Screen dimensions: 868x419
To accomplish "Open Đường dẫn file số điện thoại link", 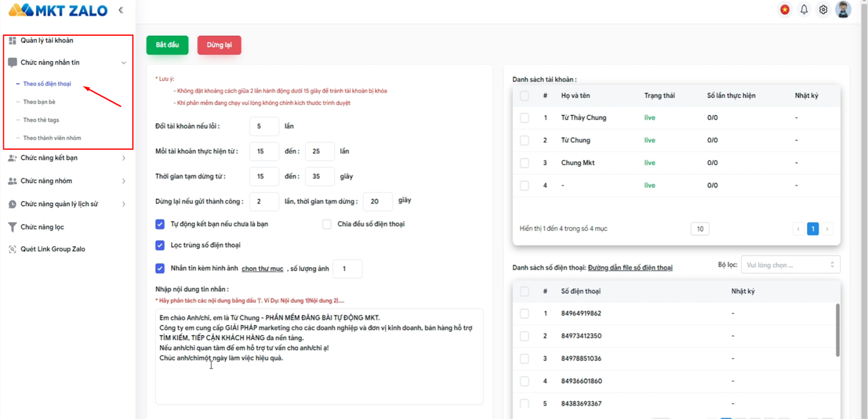I will [630, 268].
